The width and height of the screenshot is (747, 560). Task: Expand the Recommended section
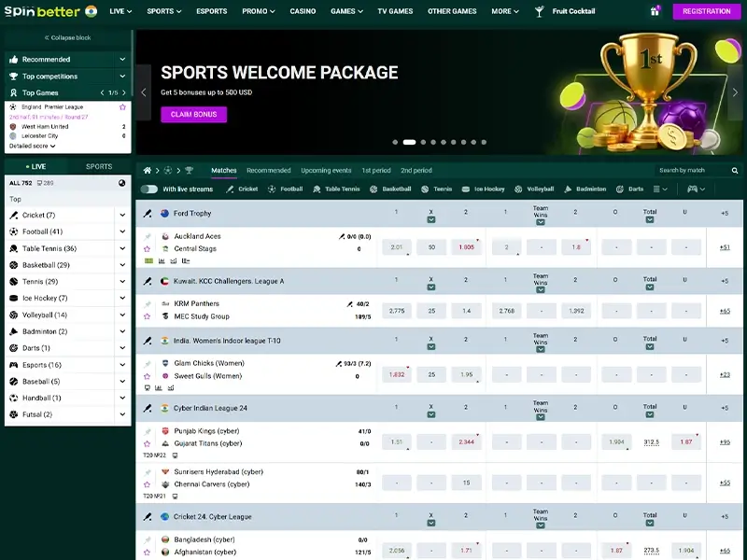point(122,60)
